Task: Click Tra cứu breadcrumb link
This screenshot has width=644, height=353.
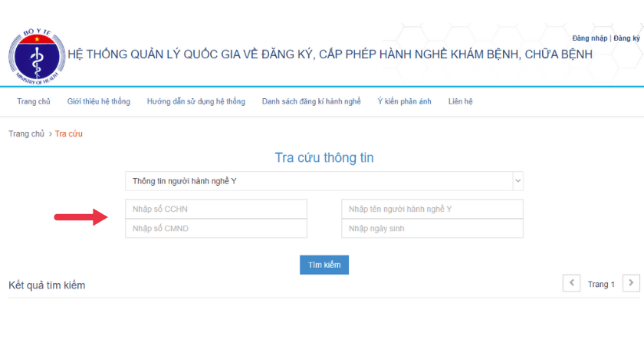Action: [68, 134]
